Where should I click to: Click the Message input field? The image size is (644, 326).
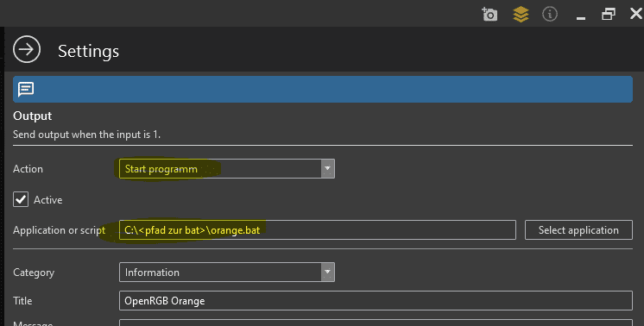click(376, 323)
